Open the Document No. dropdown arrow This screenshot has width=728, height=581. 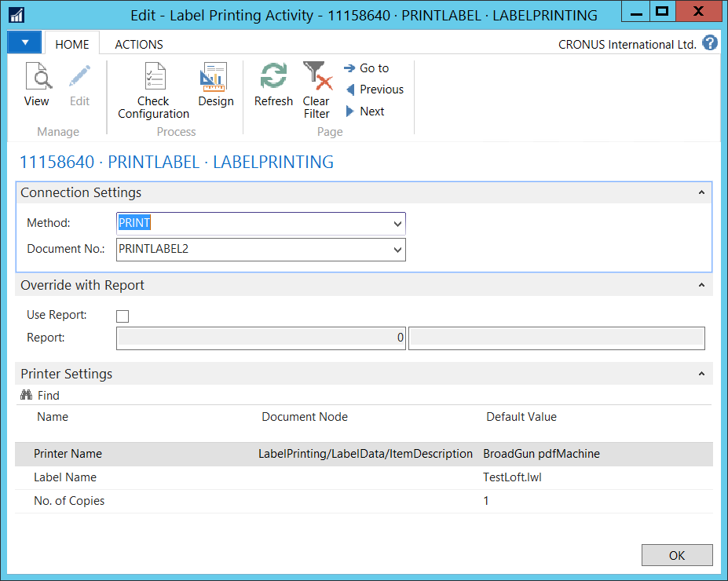coord(397,250)
